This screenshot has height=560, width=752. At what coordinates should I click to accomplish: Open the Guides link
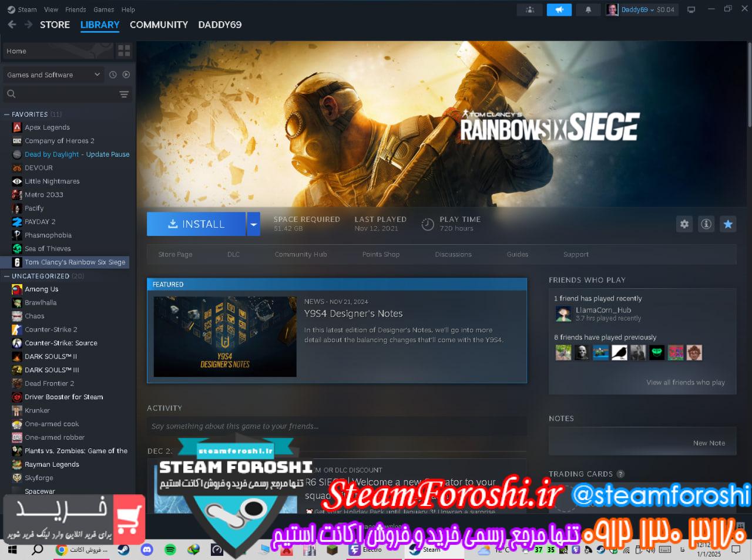click(x=518, y=254)
